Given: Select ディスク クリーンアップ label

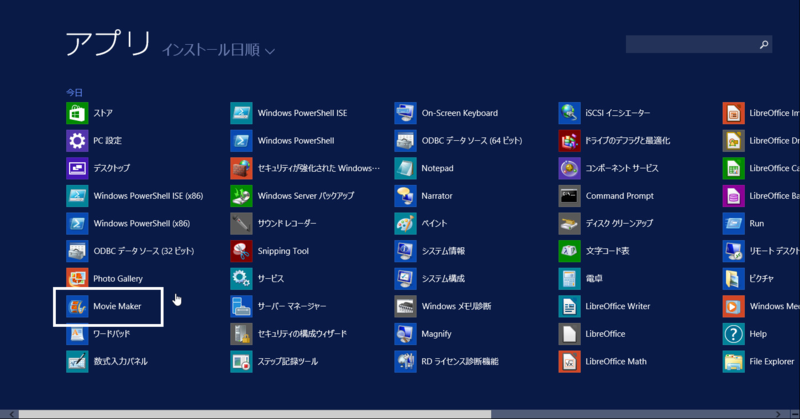Looking at the screenshot, I should coord(619,223).
